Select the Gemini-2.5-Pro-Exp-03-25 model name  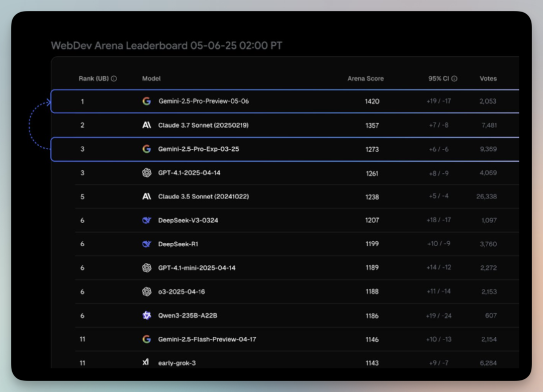tap(199, 149)
